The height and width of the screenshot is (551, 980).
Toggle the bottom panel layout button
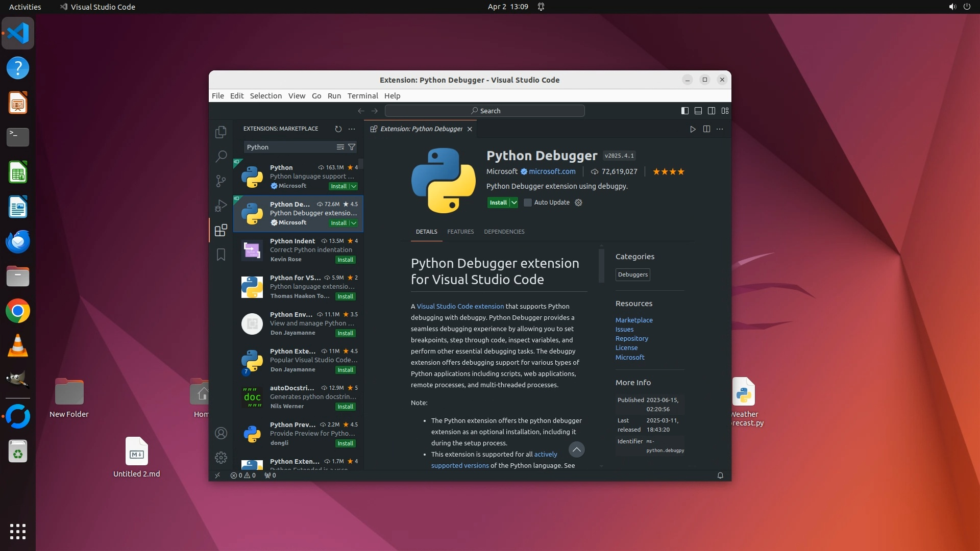(698, 111)
